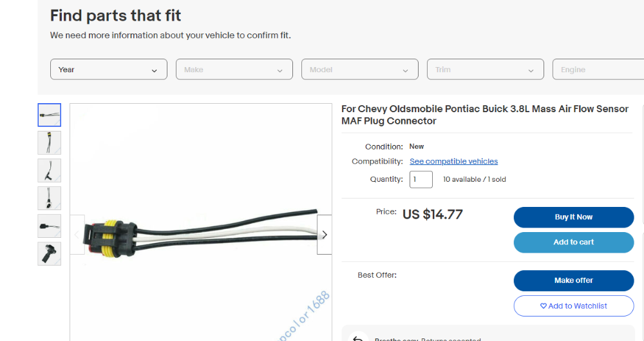Open the Engine dropdown
This screenshot has width=644, height=341.
598,70
